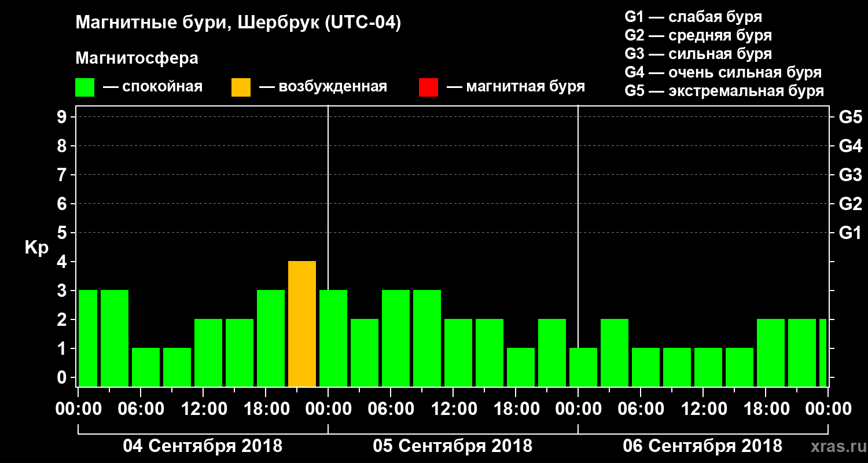This screenshot has height=463, width=868.
Task: Click the G5 right axis label
Action: coord(850,117)
